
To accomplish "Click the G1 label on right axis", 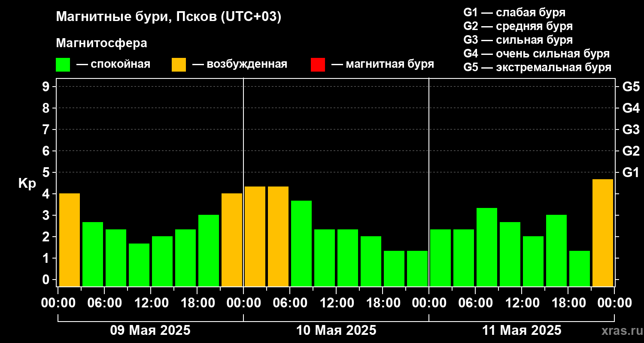I will (631, 172).
